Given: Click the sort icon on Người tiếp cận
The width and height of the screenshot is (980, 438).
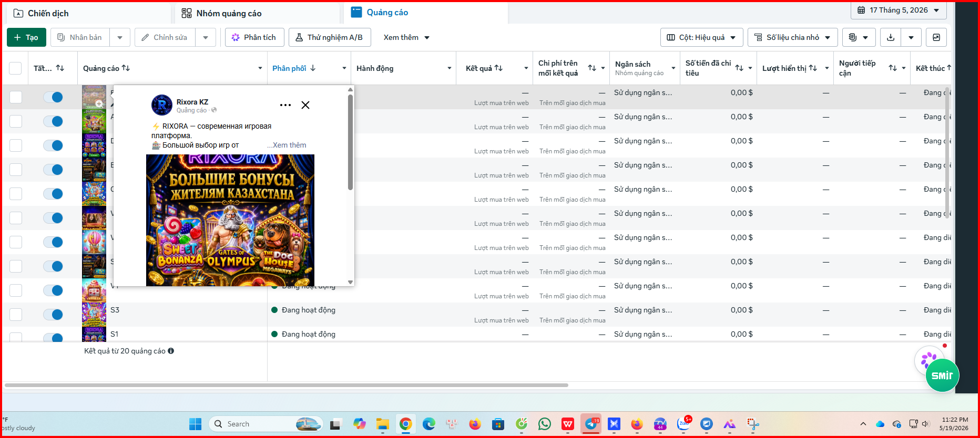Looking at the screenshot, I should point(893,68).
